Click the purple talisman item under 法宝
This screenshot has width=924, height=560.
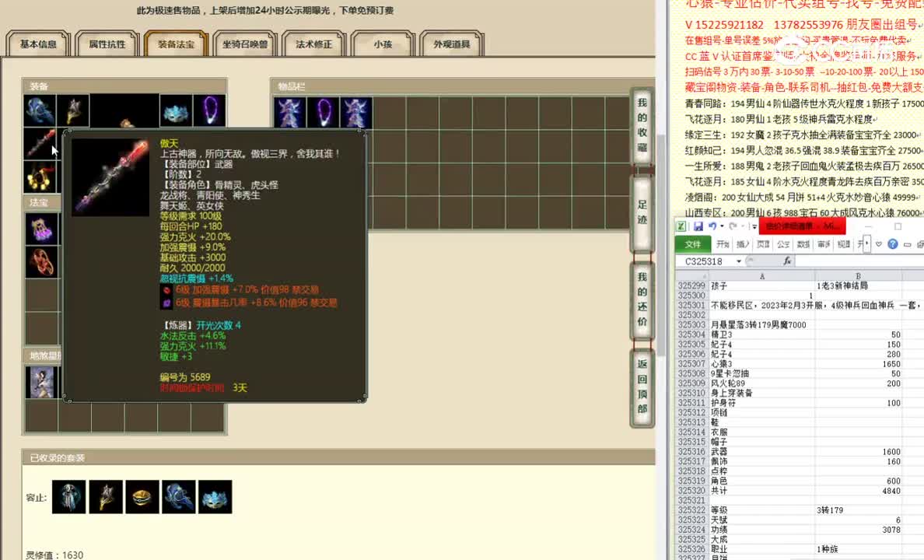click(x=41, y=229)
